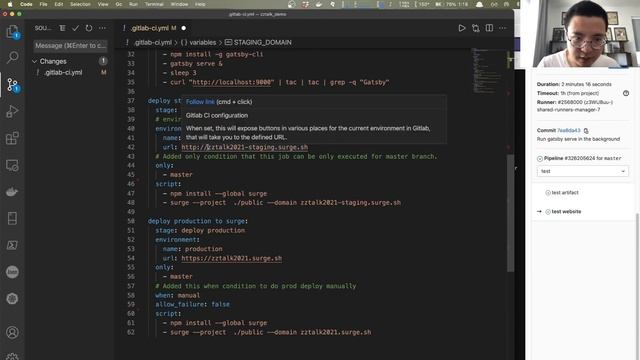Screen dimensions: 640x360
Task: Click the https://zztalk2021.surge.sh production url
Action: 231,258
